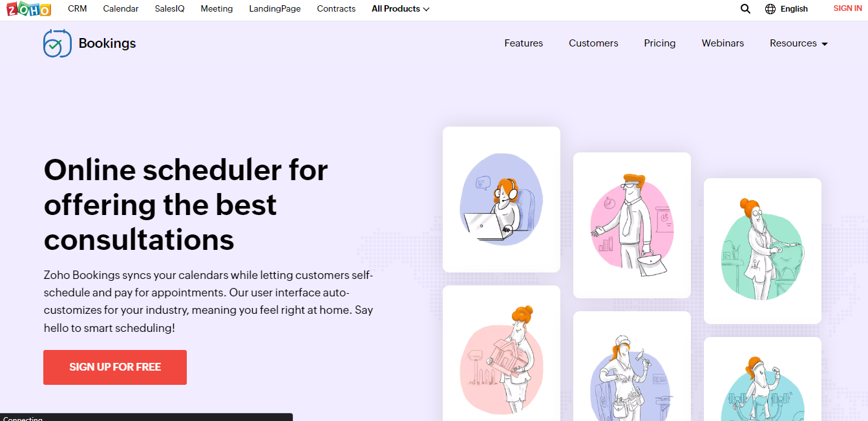Select the fitness trainer with dumbbells card
868x421 pixels.
click(763, 379)
